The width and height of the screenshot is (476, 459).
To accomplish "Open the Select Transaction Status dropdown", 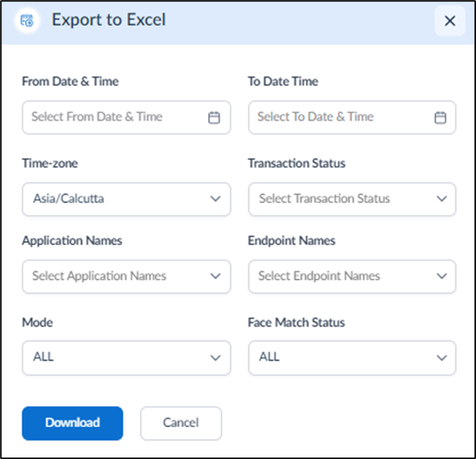I will coord(352,199).
